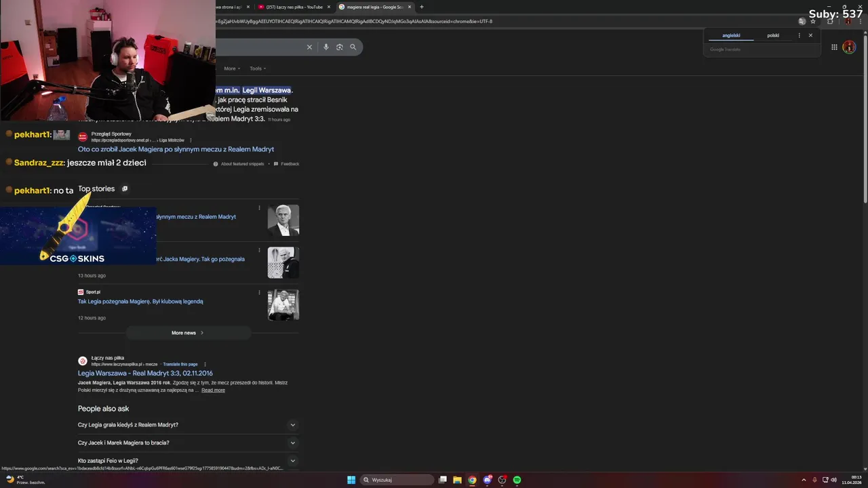Open the second Top stories thumbnail photo
The height and width of the screenshot is (488, 868).
pyautogui.click(x=283, y=262)
